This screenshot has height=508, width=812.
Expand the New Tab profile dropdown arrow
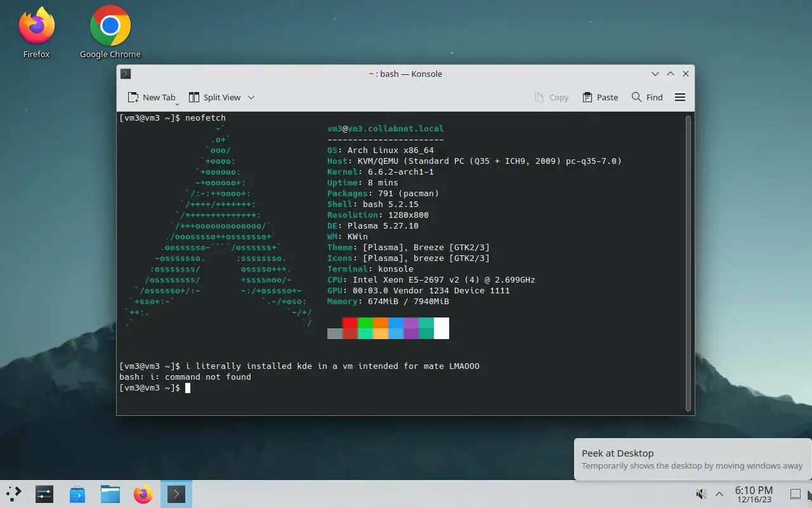(177, 103)
